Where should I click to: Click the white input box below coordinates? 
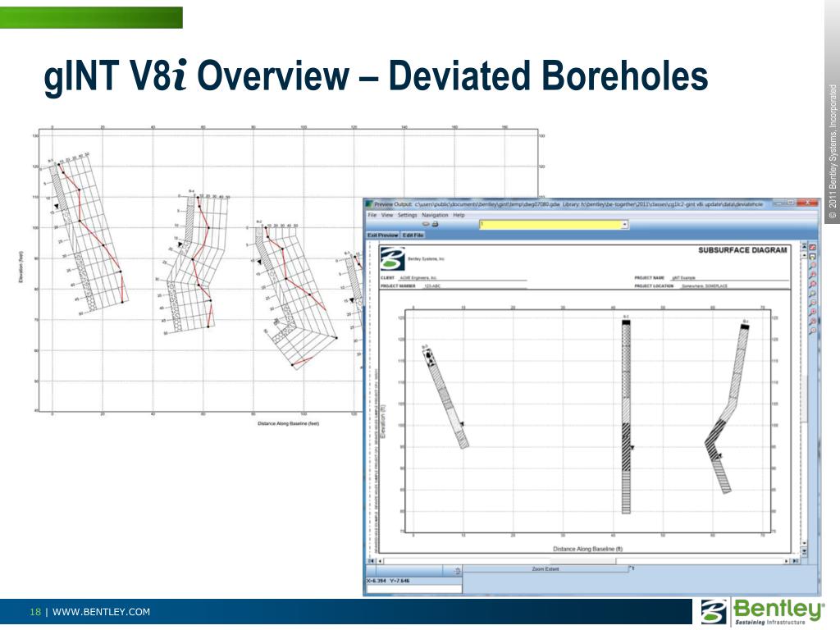tap(413, 589)
